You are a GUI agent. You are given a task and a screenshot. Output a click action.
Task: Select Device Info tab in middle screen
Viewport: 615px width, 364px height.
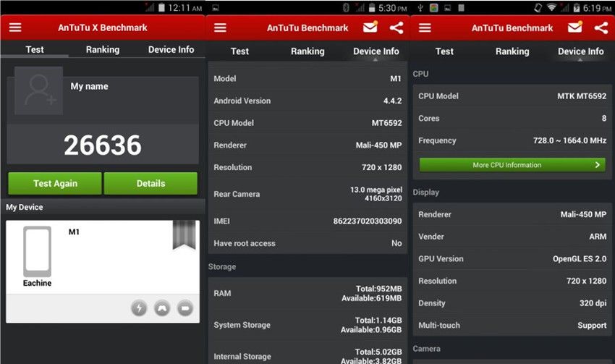(376, 51)
